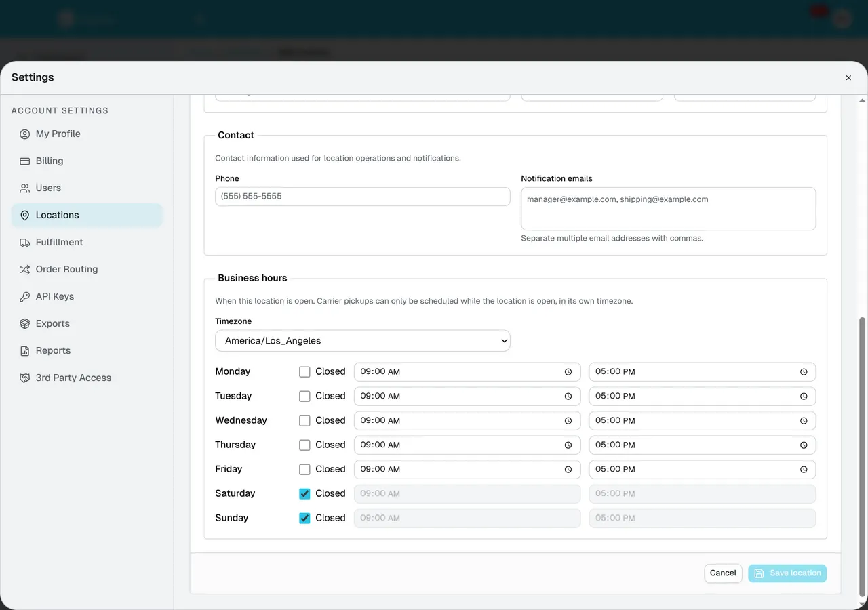Mark Tuesday as Closed
The height and width of the screenshot is (610, 868).
pos(304,396)
